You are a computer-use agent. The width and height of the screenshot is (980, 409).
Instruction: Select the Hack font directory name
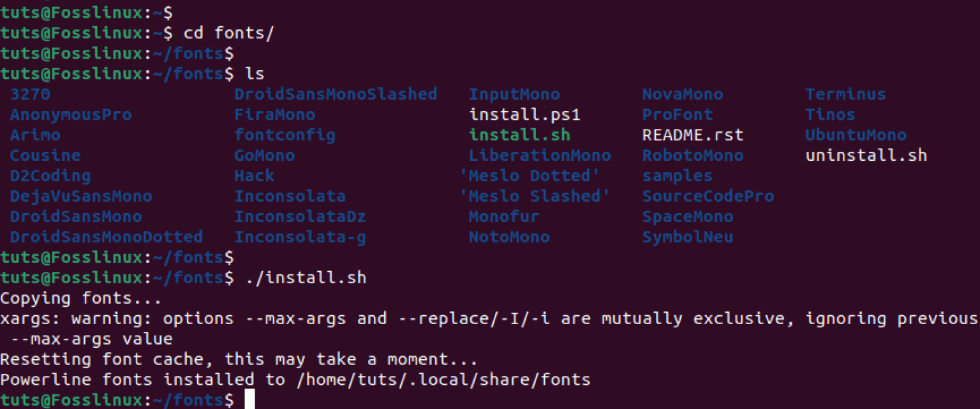click(255, 175)
